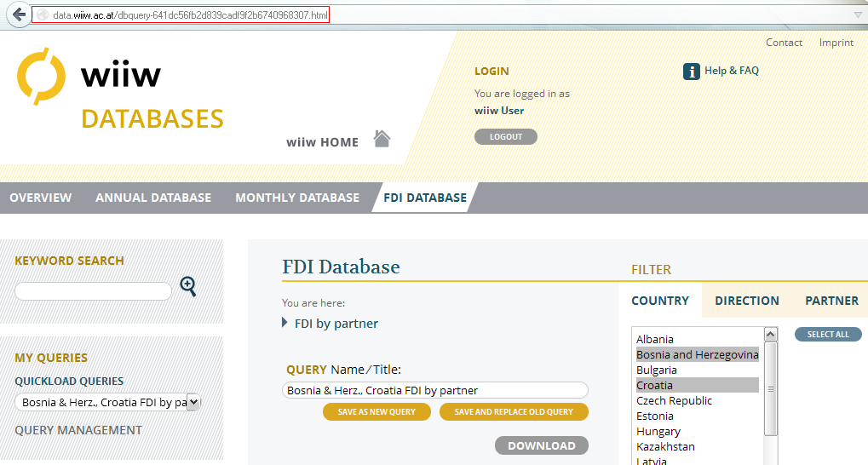868x465 pixels.
Task: Click the Help & FAQ info icon
Action: [x=691, y=72]
